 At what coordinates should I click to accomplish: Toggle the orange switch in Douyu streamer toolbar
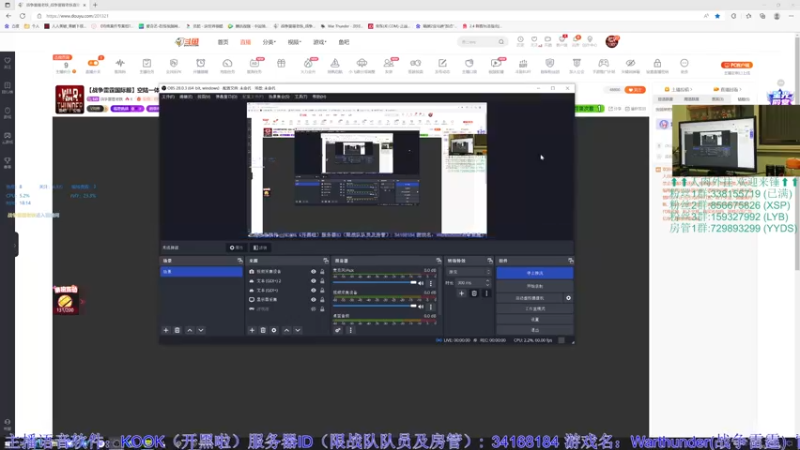tap(93, 63)
